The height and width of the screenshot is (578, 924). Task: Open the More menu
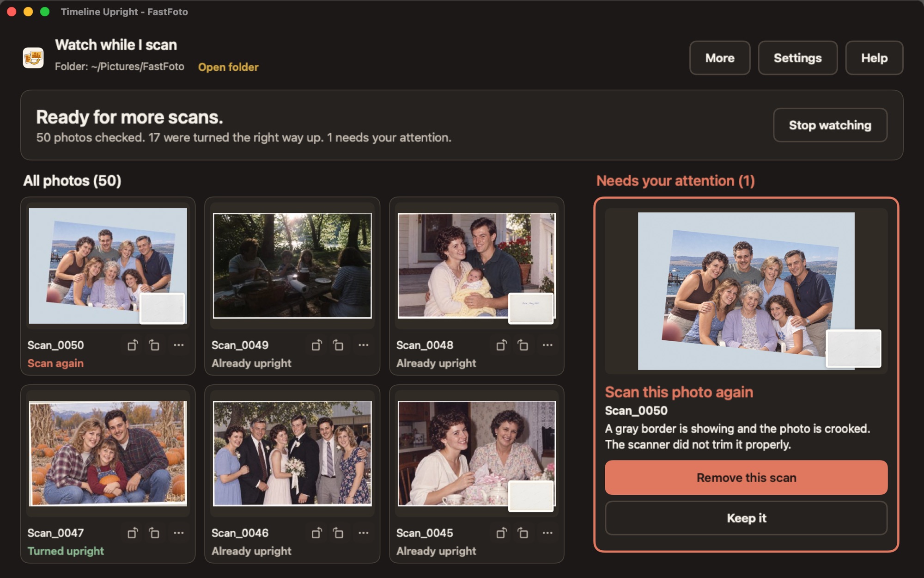720,58
